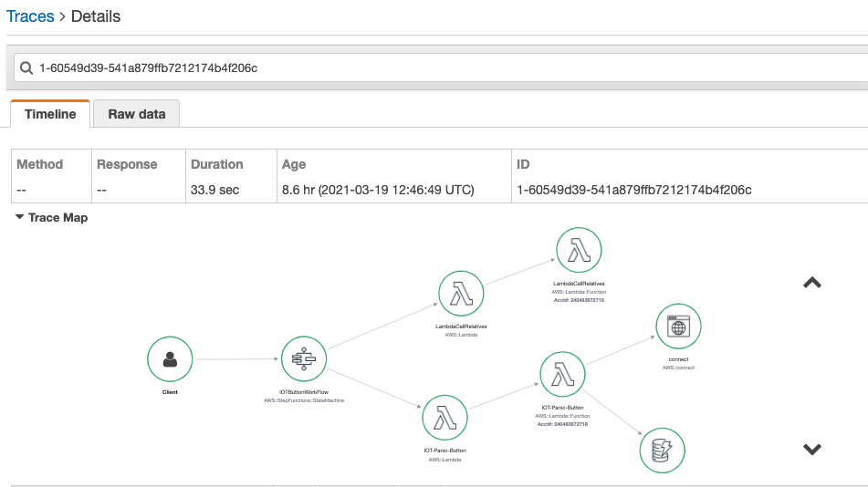The height and width of the screenshot is (487, 868).
Task: Select the LambdaCallRelatives Lambda::Function node
Action: (579, 250)
